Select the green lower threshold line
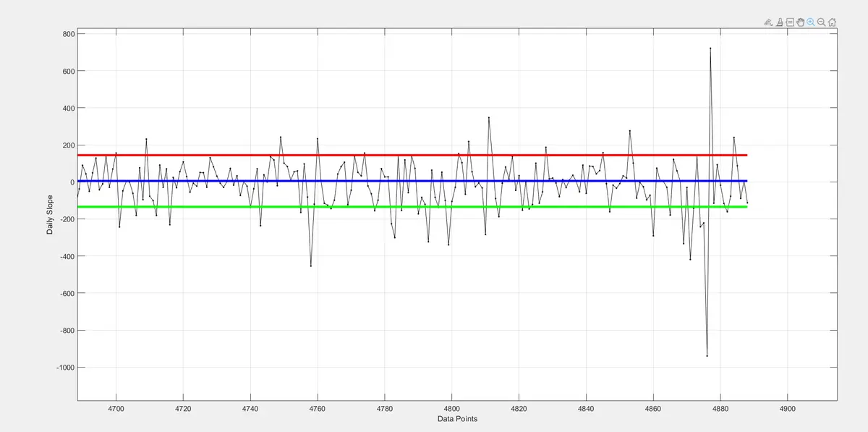The image size is (868, 432). [x=412, y=207]
